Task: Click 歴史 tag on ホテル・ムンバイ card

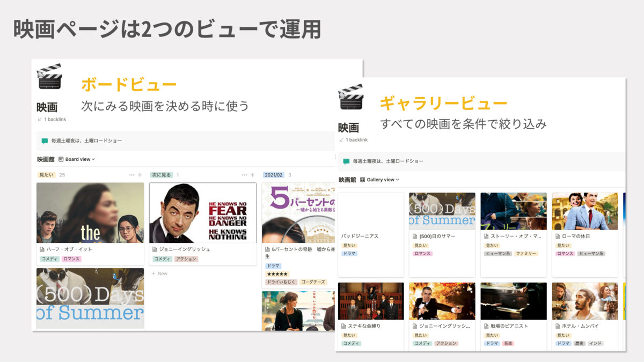Action: pos(580,343)
